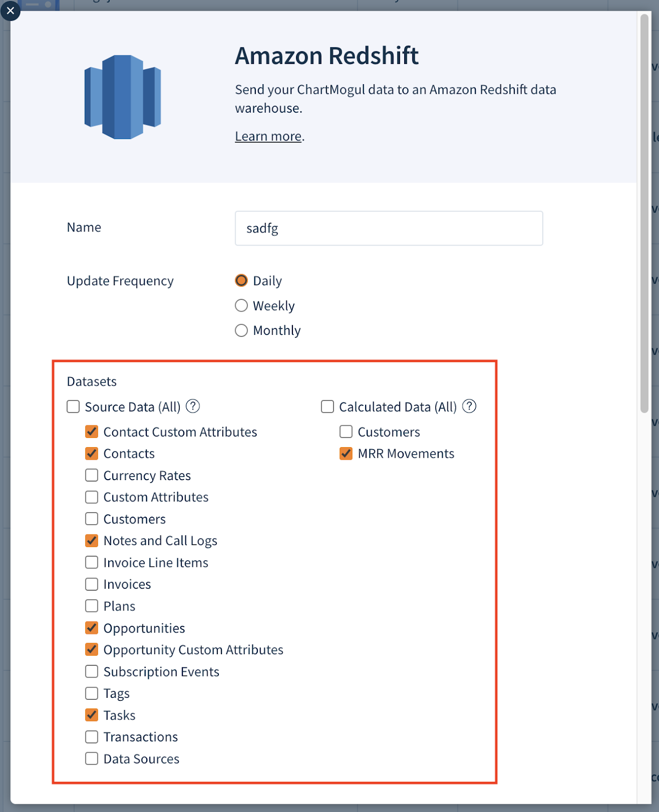Screen dimensions: 659x812
Task: Click the dialog vertical scrollbar
Action: coord(644,213)
